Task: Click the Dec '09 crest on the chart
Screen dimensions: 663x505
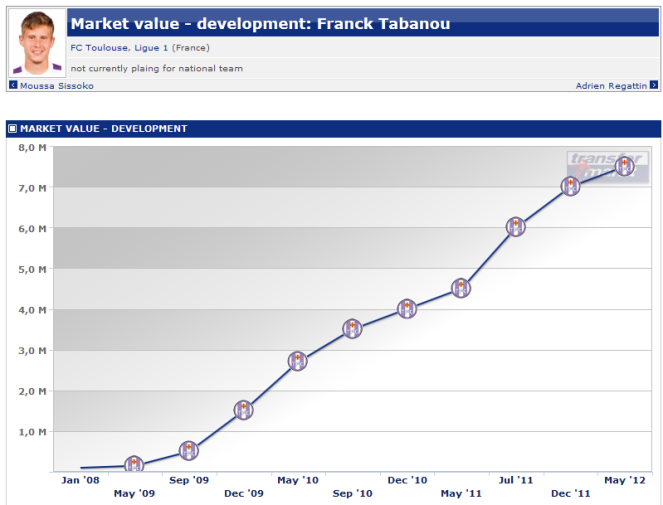Action: [243, 409]
